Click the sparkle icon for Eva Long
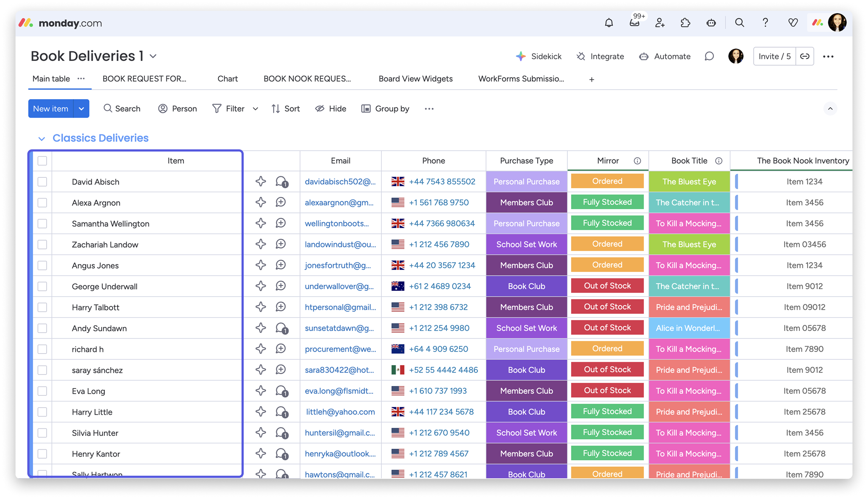This screenshot has width=868, height=499. click(x=261, y=390)
